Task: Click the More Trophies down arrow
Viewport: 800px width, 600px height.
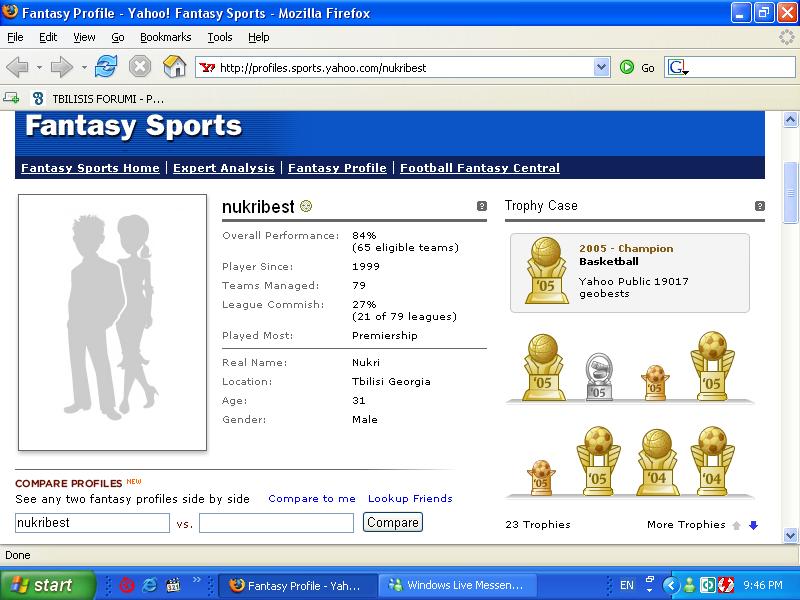Action: tap(754, 526)
